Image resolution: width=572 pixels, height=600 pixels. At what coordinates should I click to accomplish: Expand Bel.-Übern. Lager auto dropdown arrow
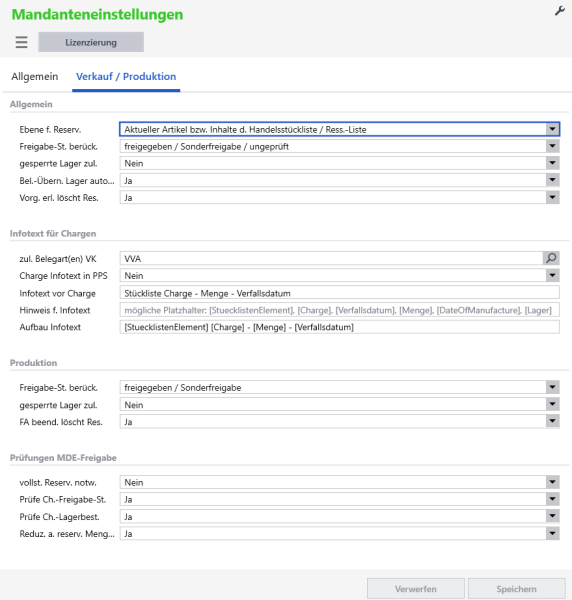tap(552, 180)
